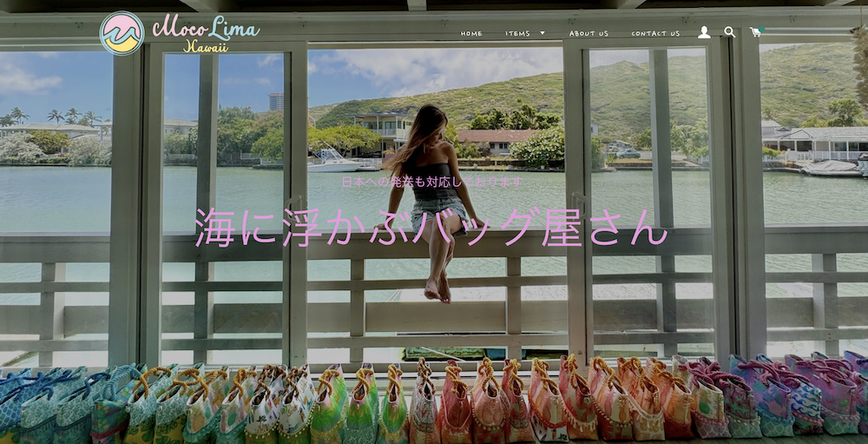Open the ABOUT US page link
Image resolution: width=868 pixels, height=444 pixels.
pyautogui.click(x=589, y=33)
